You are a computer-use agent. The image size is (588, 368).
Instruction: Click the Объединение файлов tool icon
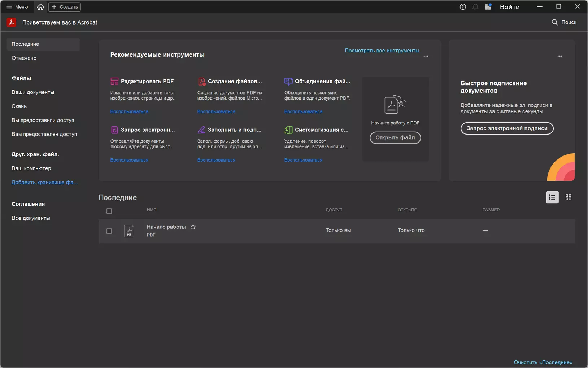coord(288,82)
